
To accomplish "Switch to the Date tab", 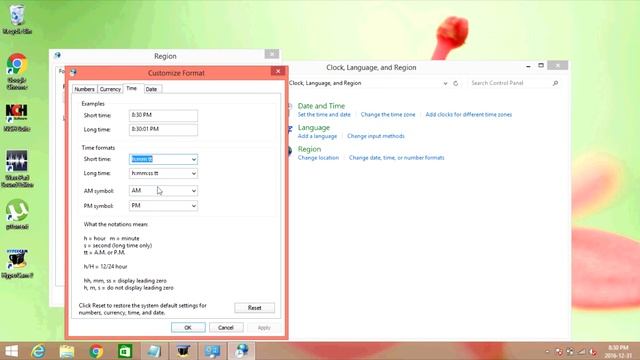I will (151, 89).
